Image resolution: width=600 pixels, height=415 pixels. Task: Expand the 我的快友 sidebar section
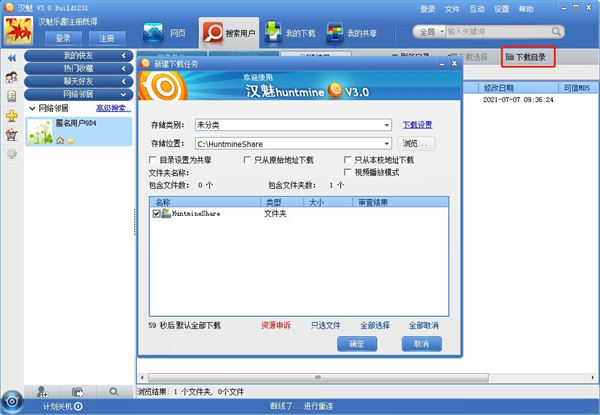pyautogui.click(x=78, y=56)
